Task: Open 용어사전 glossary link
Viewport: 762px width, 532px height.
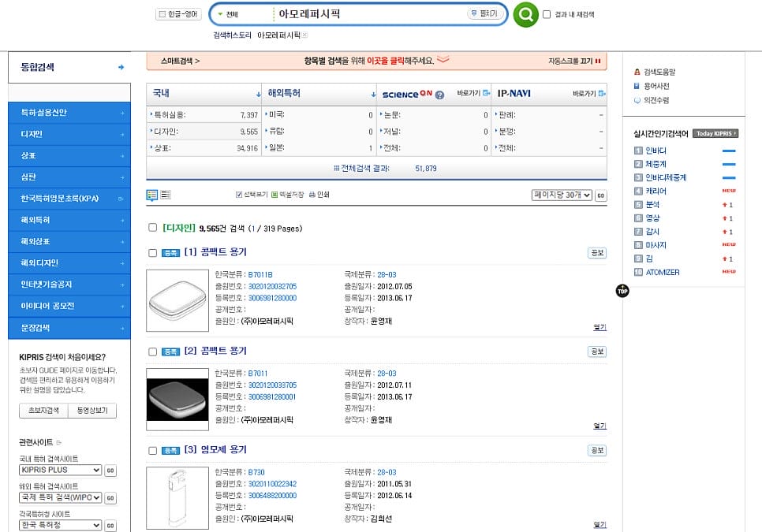Action: [x=652, y=86]
